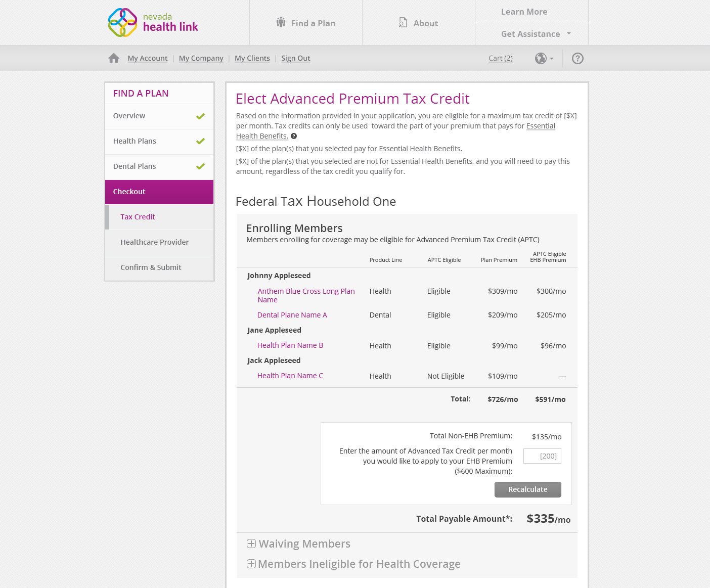Select the Checkout step

(x=159, y=192)
